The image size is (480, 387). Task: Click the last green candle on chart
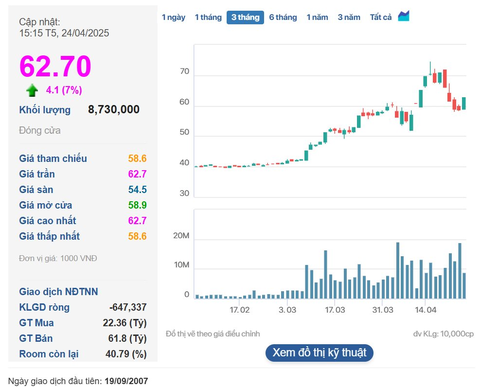(464, 103)
